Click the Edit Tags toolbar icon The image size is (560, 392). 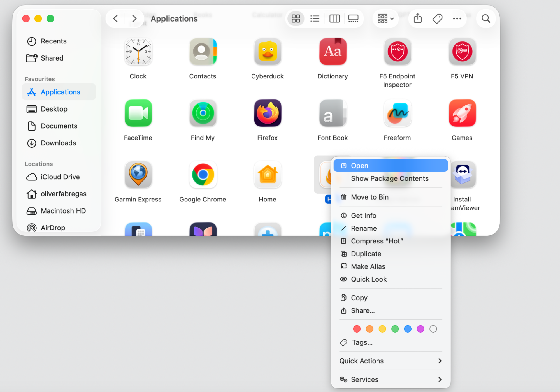[x=437, y=19]
